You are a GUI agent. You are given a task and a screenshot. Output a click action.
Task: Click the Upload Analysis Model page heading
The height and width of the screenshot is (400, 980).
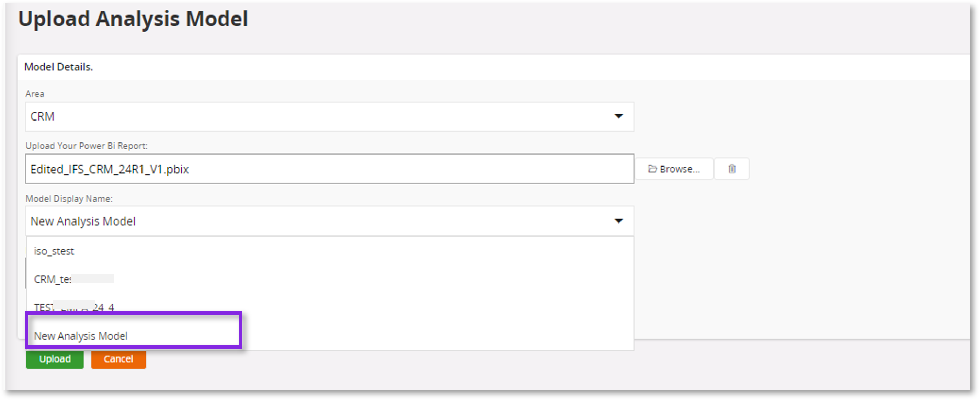click(x=133, y=19)
